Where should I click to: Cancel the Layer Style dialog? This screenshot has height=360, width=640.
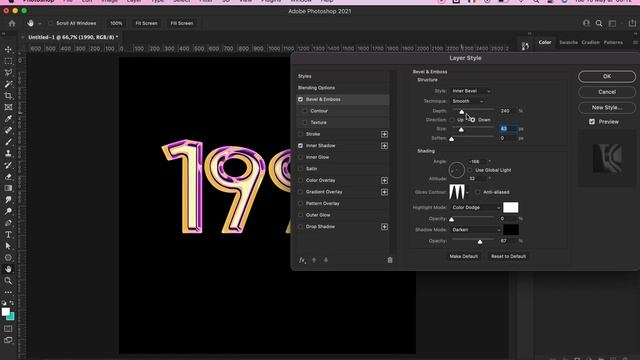pos(607,92)
